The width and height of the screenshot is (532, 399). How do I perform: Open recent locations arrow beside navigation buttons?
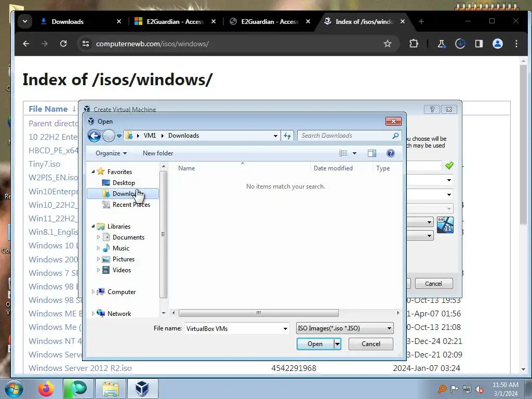coord(119,136)
